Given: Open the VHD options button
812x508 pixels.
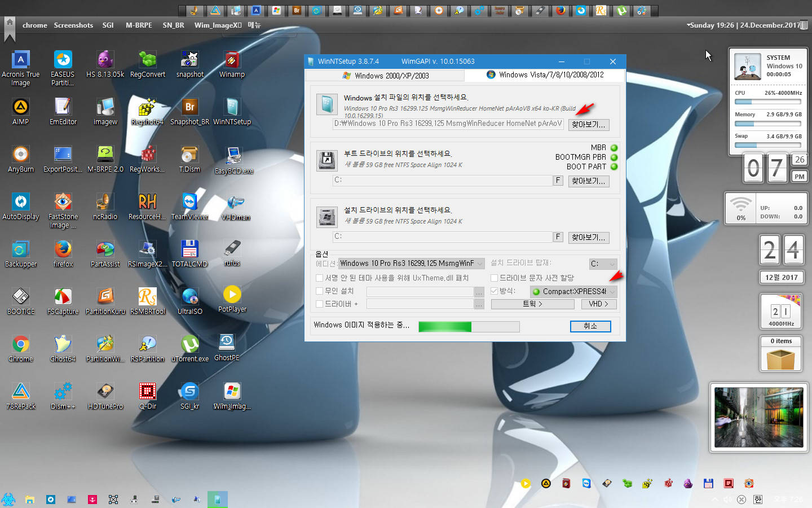Looking at the screenshot, I should pos(599,304).
